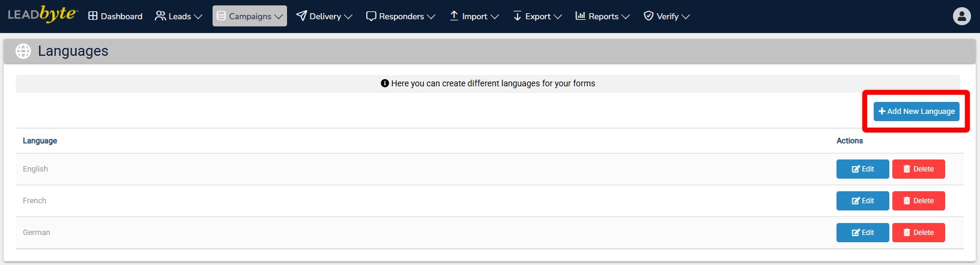Click the Responders chat bubble icon
The width and height of the screenshot is (980, 265).
click(x=371, y=16)
